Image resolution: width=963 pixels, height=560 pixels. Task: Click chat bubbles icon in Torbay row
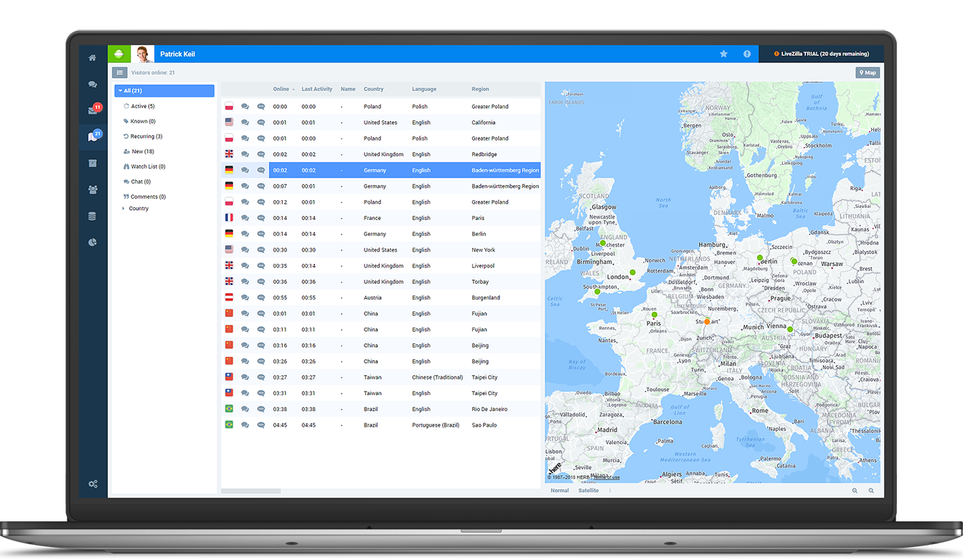[x=245, y=282]
